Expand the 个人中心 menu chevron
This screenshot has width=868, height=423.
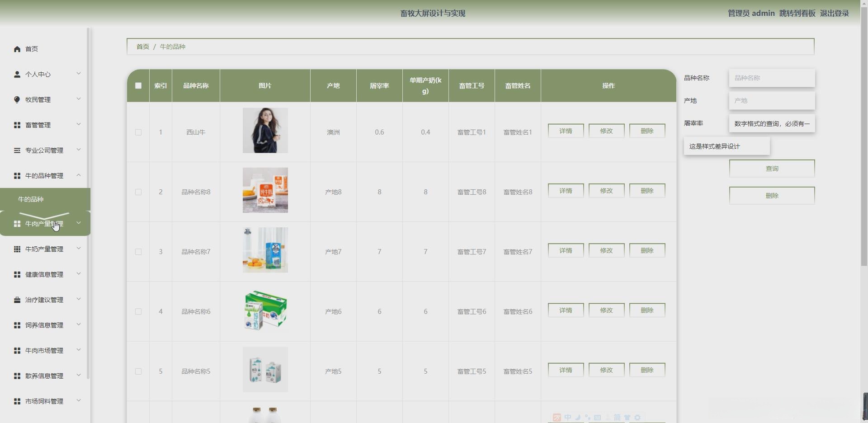tap(79, 73)
